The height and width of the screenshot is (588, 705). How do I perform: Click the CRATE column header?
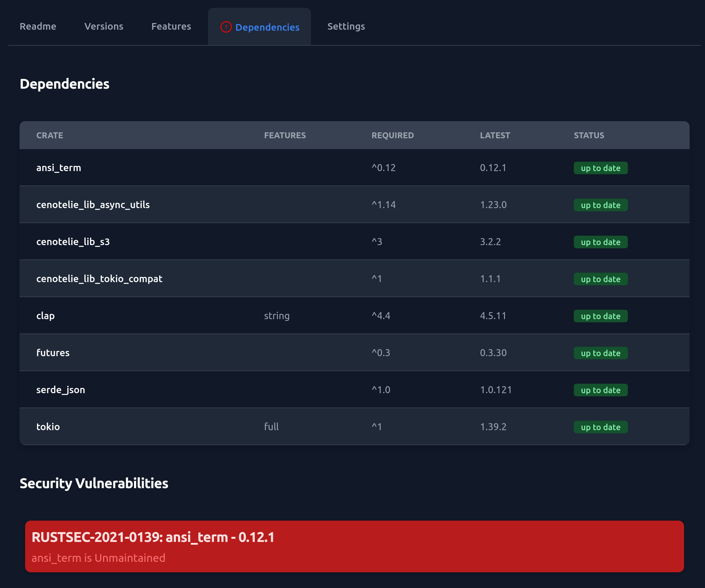coord(50,135)
